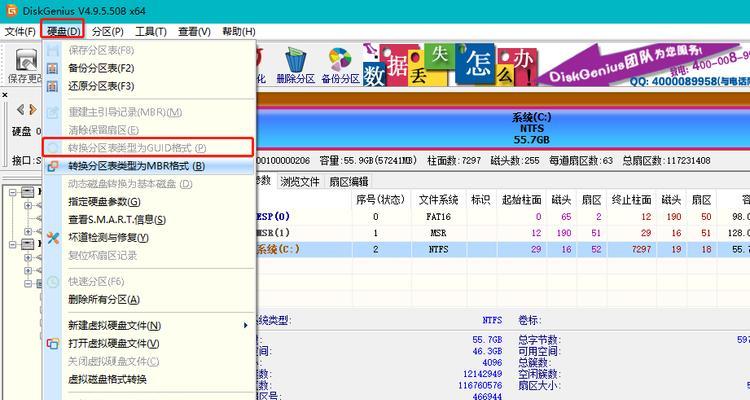Click the wrench icon beside 坏道检测与修复
The width and height of the screenshot is (750, 400).
tap(53, 238)
